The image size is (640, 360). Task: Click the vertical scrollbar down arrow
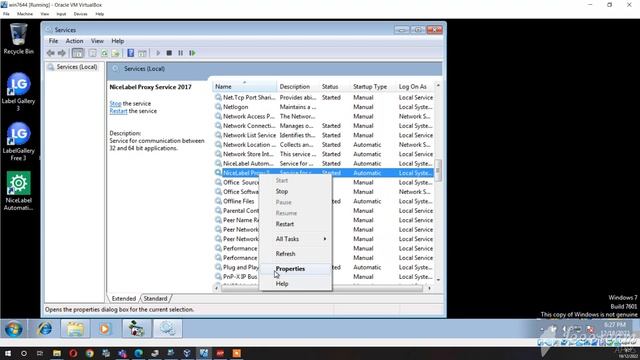point(438,280)
